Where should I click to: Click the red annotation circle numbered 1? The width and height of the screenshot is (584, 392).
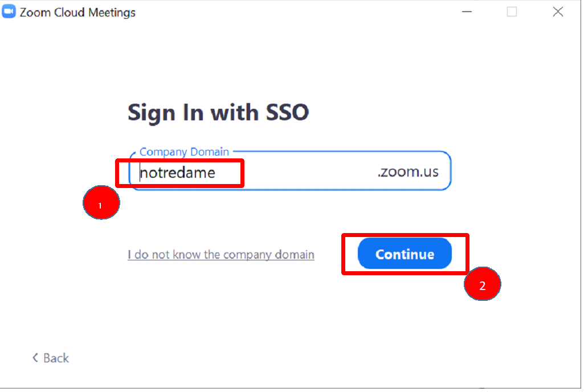[101, 203]
